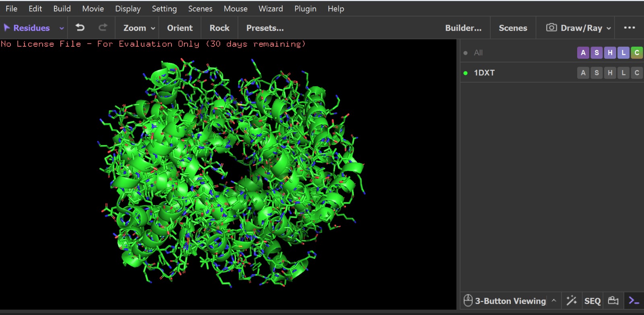Open the command line prompt icon
644x315 pixels.
click(634, 300)
